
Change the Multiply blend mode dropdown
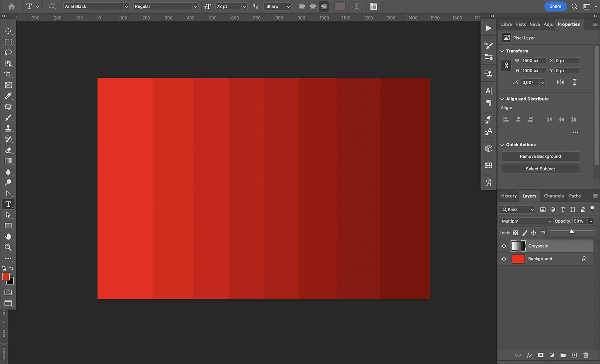coord(525,220)
